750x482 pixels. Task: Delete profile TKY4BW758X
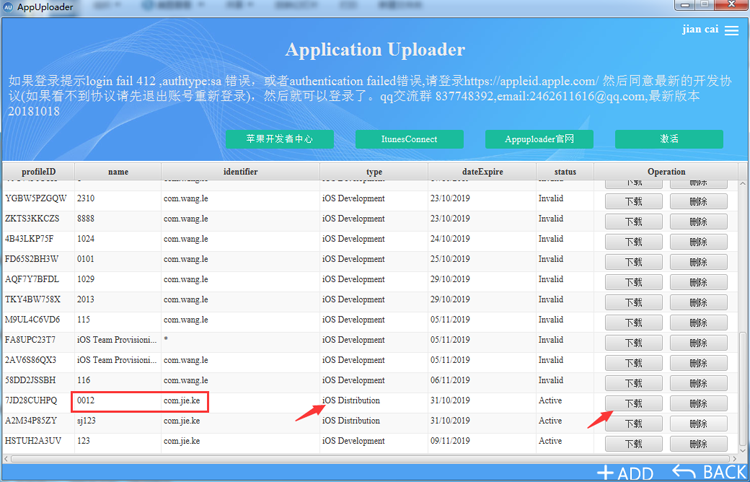click(698, 302)
